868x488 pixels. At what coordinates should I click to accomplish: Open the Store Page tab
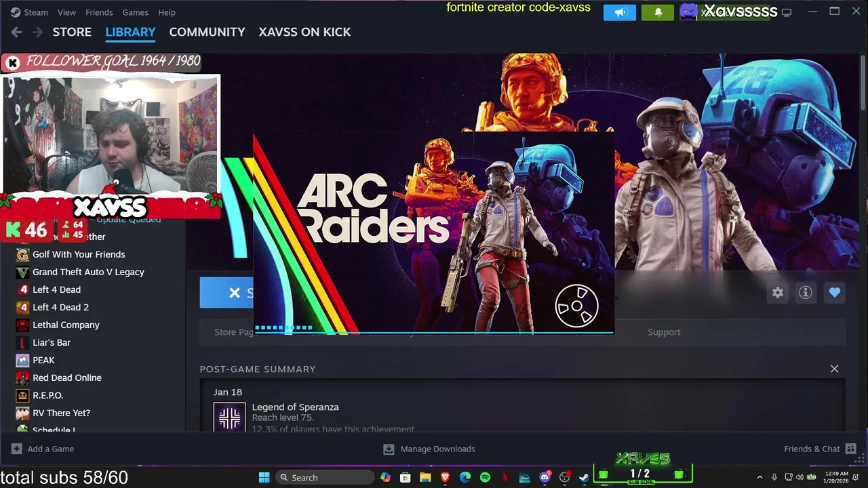point(233,332)
